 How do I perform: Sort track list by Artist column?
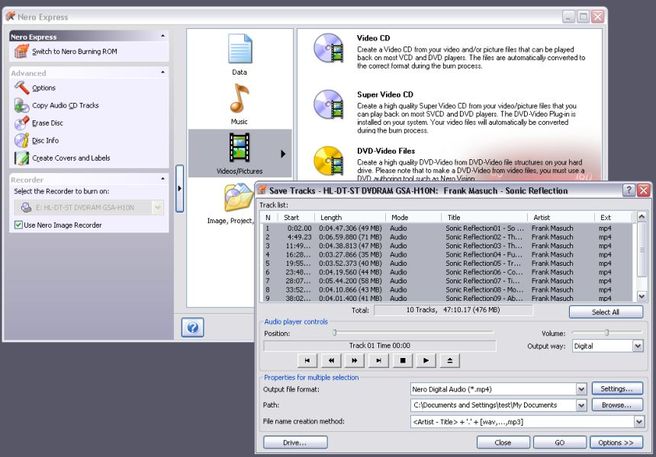(x=561, y=217)
